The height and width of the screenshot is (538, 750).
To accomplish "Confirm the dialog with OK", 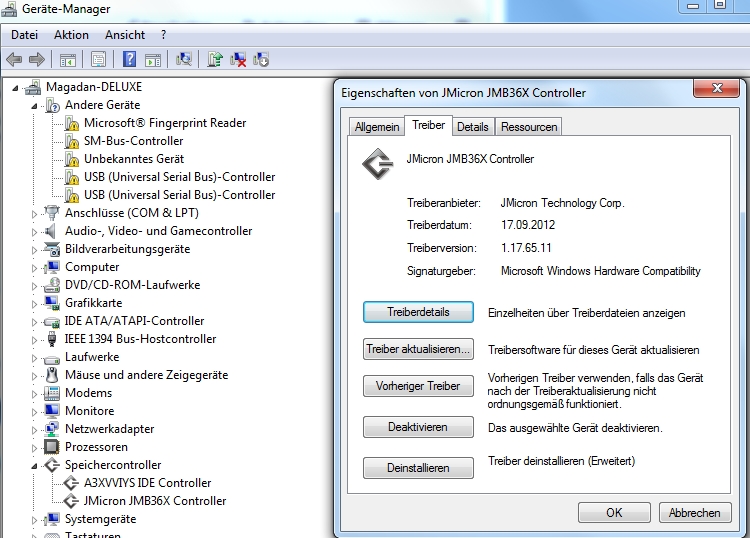I will click(x=614, y=513).
